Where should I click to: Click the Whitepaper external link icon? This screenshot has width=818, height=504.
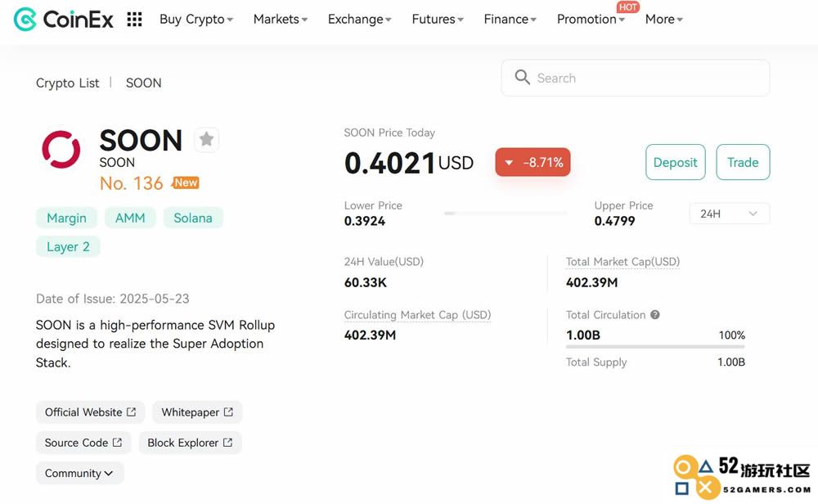point(228,412)
